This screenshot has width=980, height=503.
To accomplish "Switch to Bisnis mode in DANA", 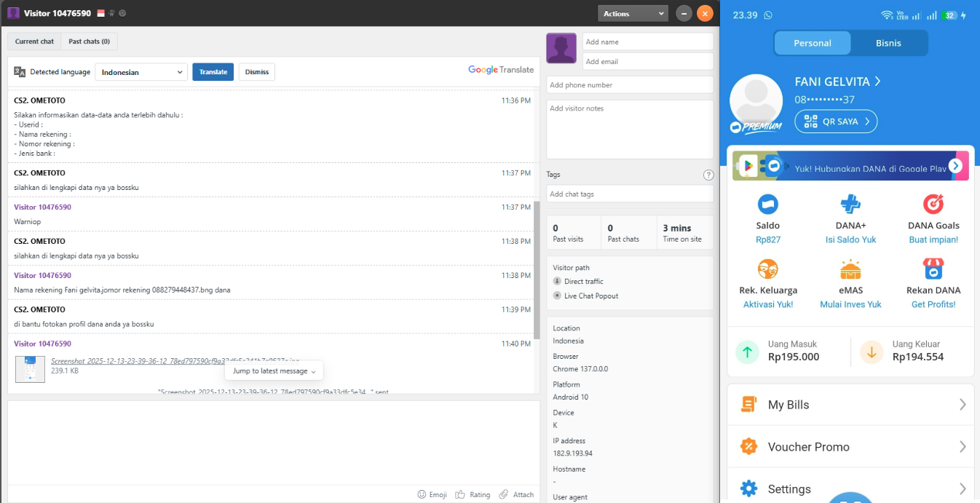I will (x=888, y=43).
